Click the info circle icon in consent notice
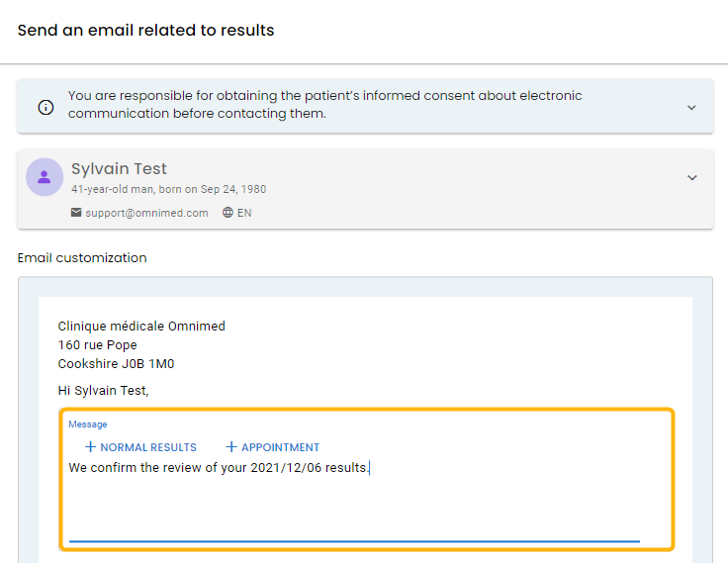 [x=45, y=107]
